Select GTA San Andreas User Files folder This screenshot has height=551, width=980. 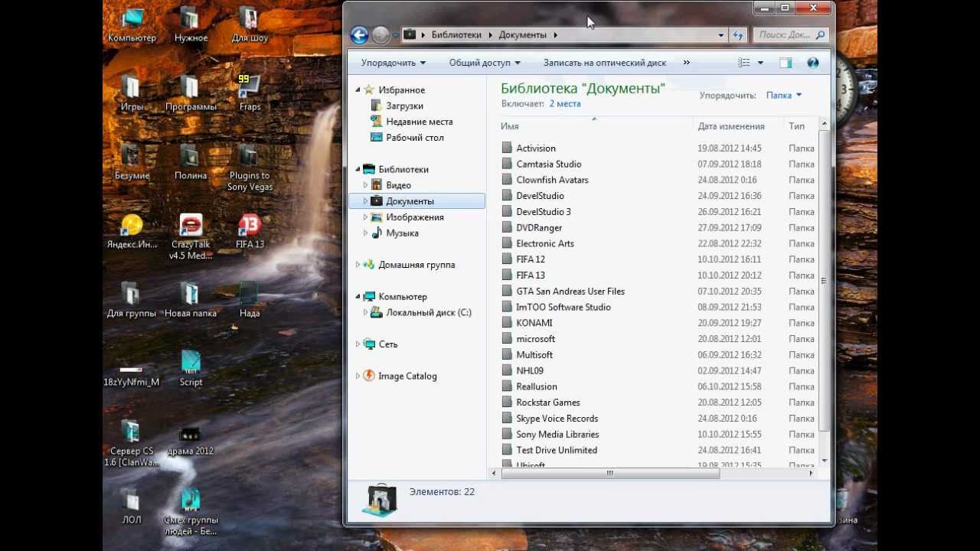tap(570, 292)
